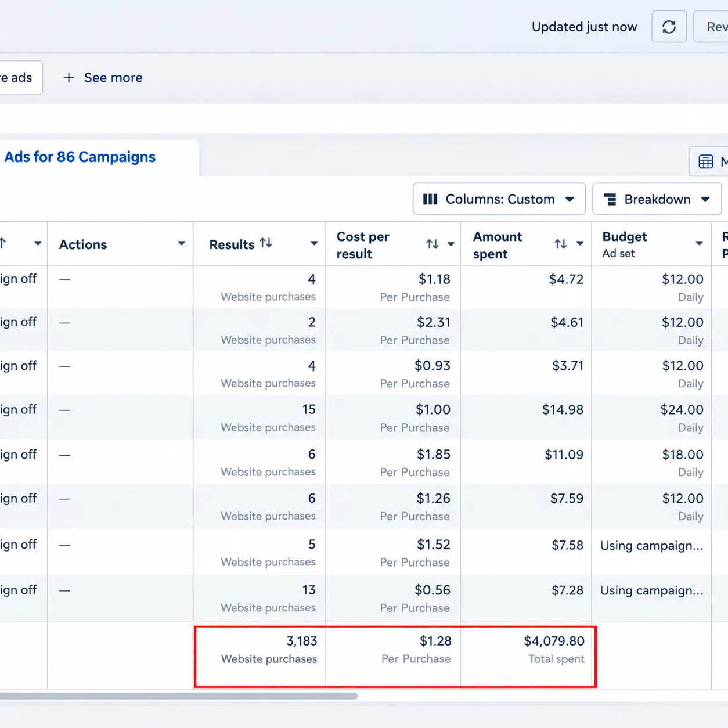Open the Breakdown dropdown arrow
Viewport: 728px width, 728px height.
[x=705, y=200]
